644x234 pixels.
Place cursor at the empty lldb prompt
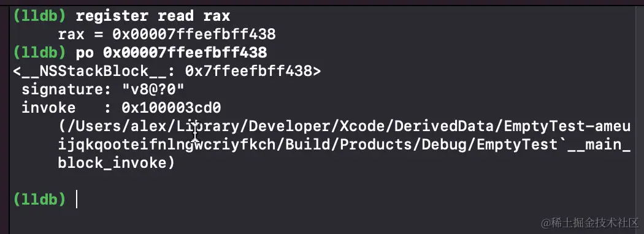click(x=77, y=199)
